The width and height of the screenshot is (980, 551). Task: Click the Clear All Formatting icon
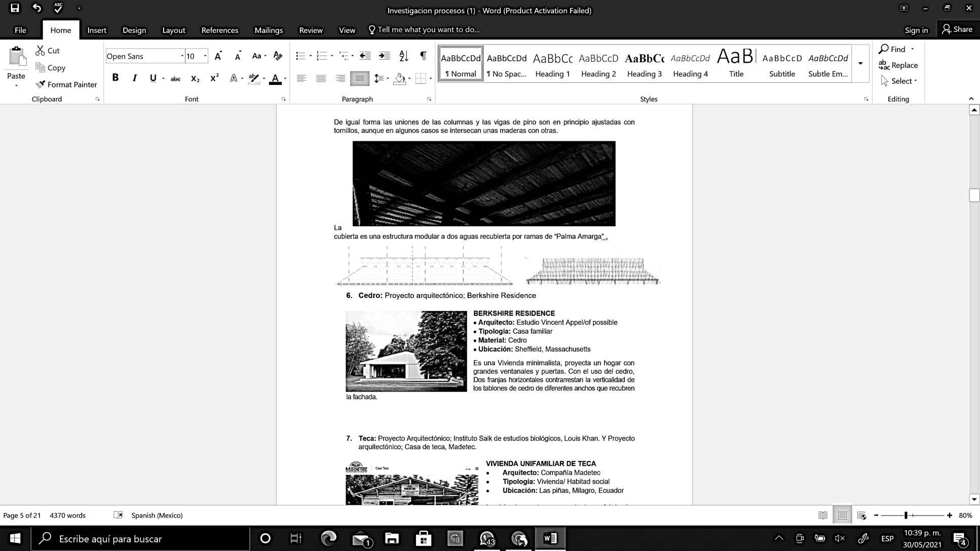[x=278, y=56]
